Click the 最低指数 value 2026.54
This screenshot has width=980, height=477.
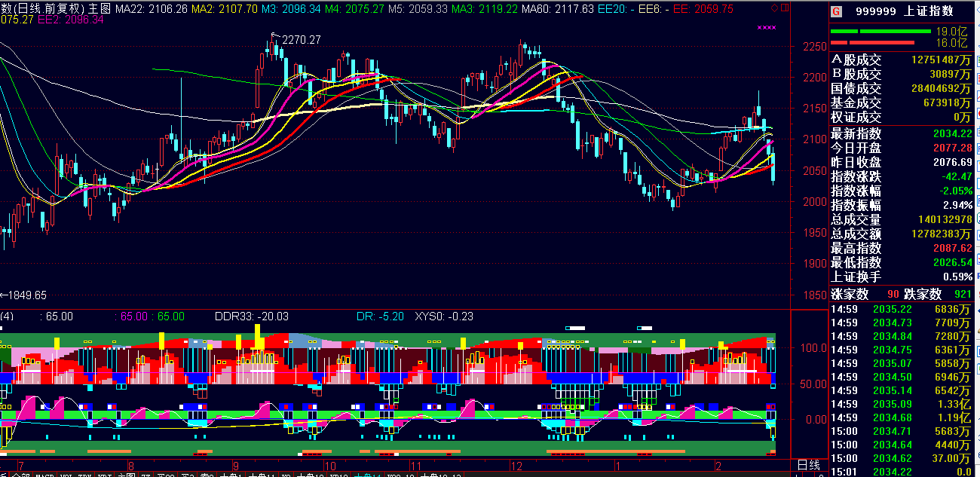[x=952, y=262]
